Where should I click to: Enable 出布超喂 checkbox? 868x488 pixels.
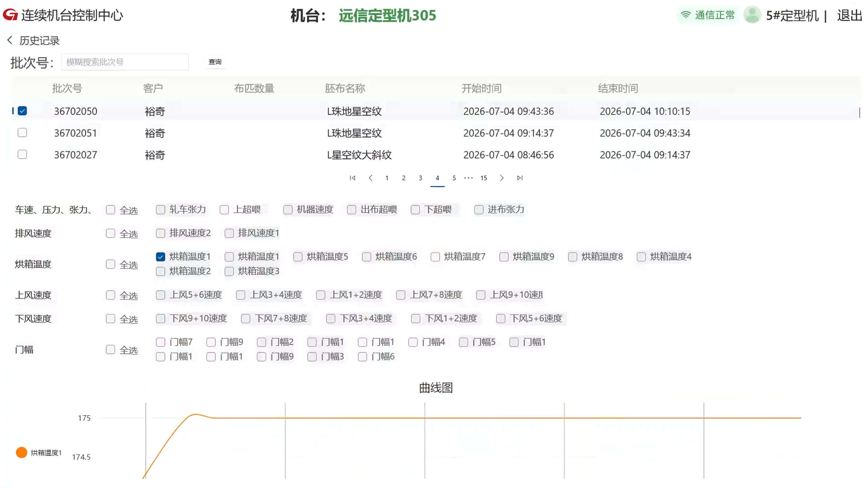[352, 210]
